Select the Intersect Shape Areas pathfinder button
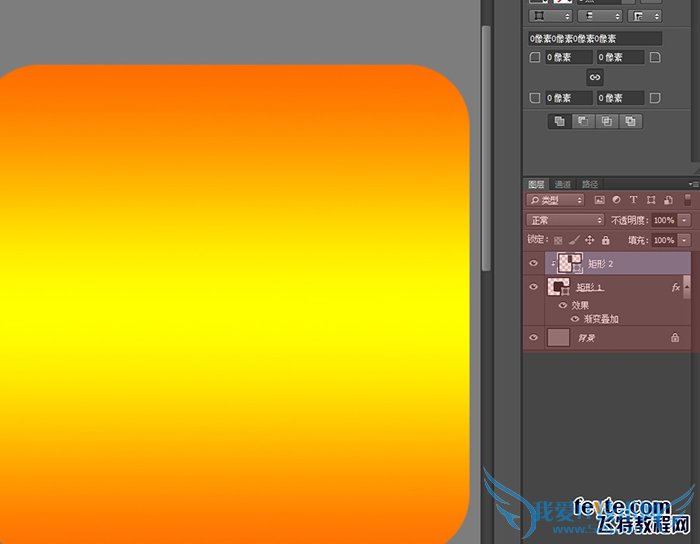Viewport: 700px width, 544px height. pos(607,121)
